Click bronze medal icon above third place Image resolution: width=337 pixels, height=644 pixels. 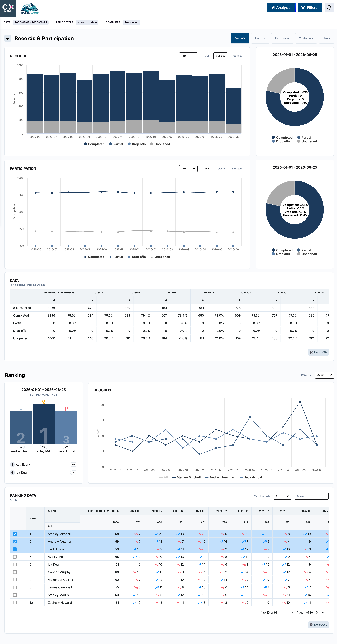tap(66, 409)
